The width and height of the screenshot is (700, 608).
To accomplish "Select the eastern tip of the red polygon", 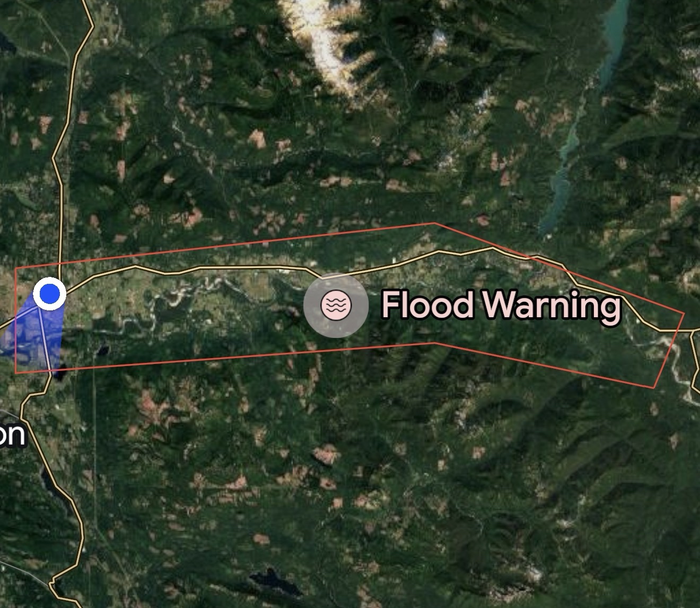I will pyautogui.click(x=684, y=314).
